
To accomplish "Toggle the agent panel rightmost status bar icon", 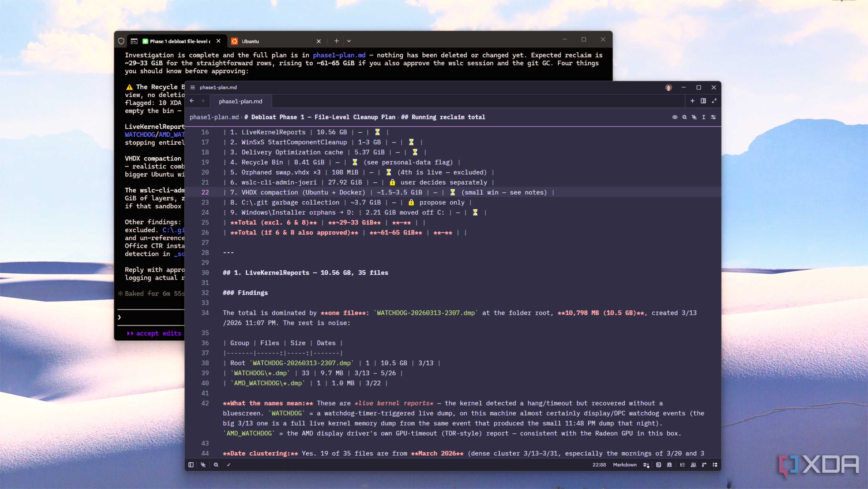I will coord(715,465).
